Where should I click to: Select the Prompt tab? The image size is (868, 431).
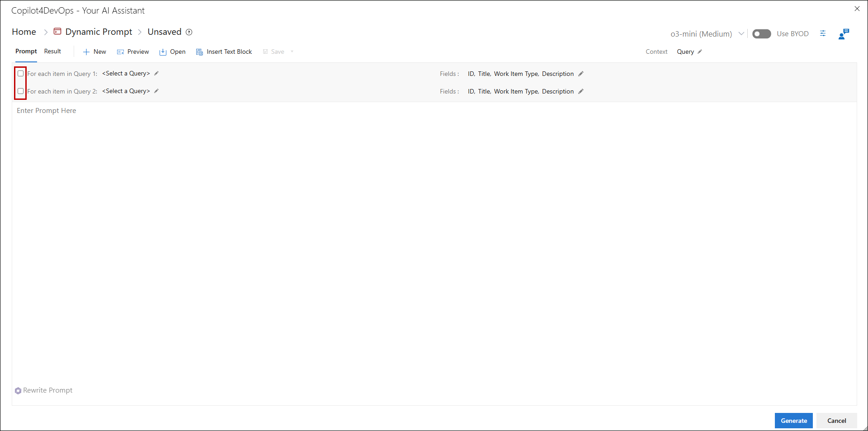click(x=26, y=52)
